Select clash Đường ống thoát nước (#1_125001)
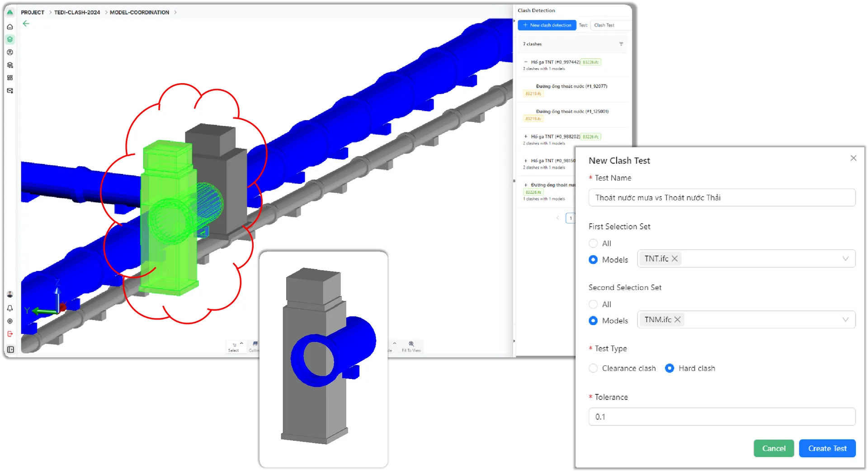 572,112
